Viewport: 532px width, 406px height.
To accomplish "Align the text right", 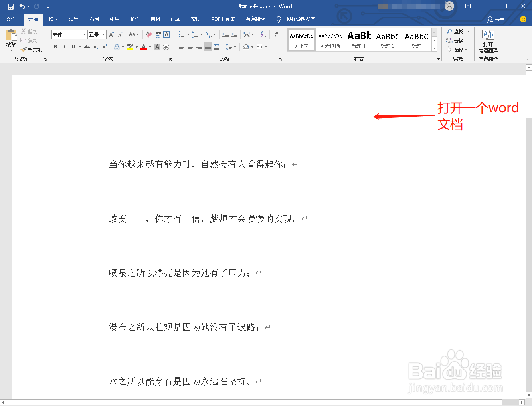I will (199, 47).
